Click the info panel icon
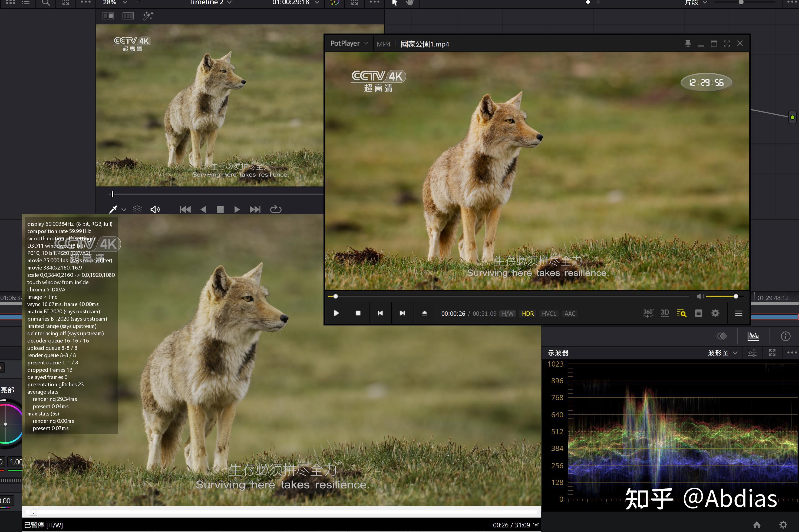Screen dimensions: 799x532 pyautogui.click(x=785, y=336)
